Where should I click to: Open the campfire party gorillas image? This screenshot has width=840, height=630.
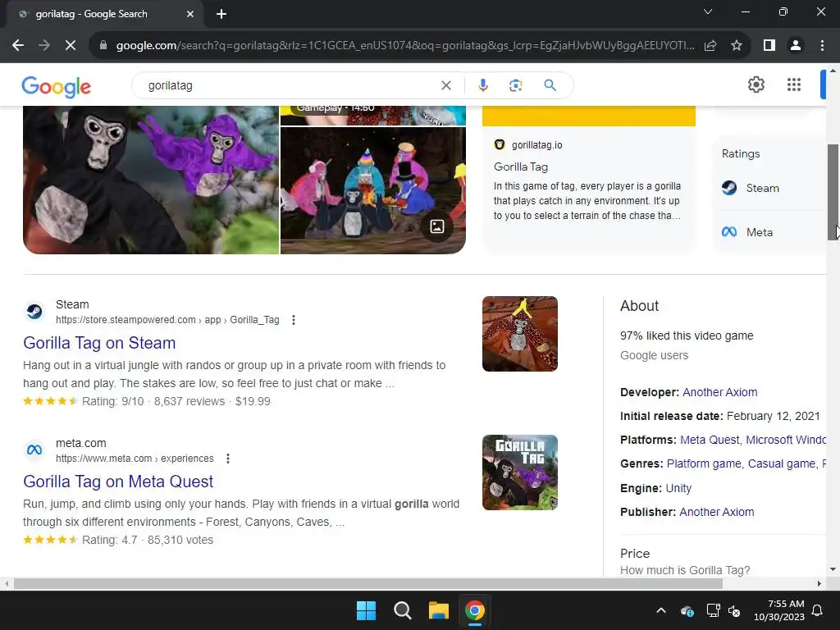373,190
